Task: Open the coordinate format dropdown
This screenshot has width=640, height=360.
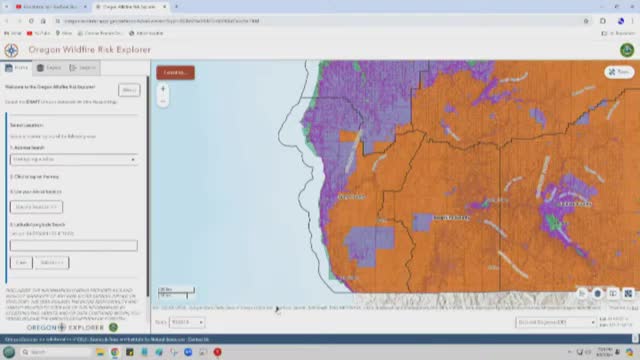Action: pyautogui.click(x=556, y=322)
